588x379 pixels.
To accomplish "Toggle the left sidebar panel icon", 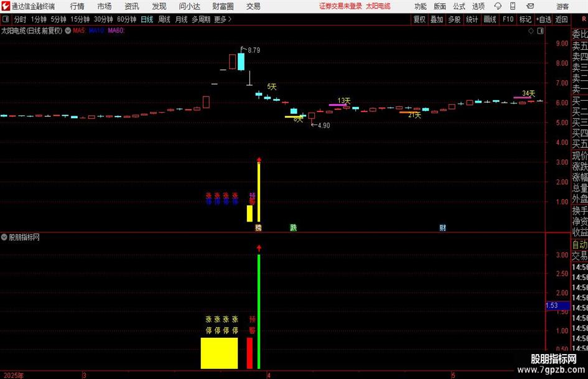I will coord(6,19).
